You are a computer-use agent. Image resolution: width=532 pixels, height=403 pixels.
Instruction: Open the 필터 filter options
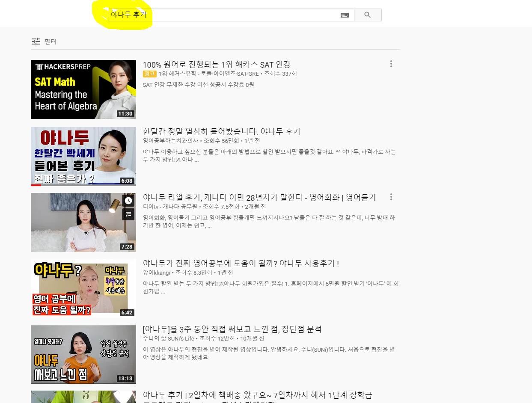click(44, 41)
